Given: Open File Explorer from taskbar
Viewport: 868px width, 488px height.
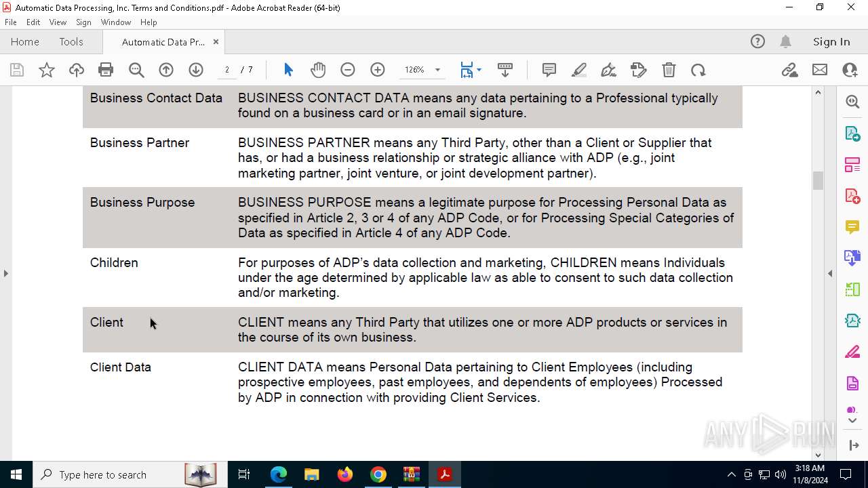Looking at the screenshot, I should click(311, 474).
